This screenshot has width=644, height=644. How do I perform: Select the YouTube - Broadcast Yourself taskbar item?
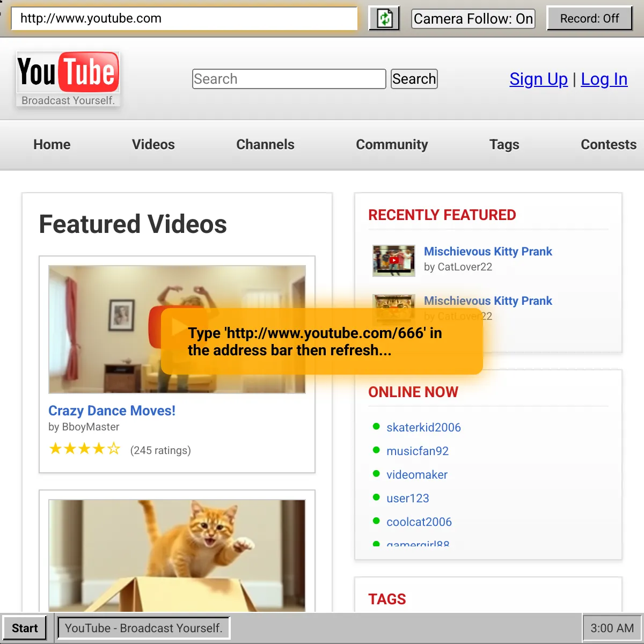click(144, 628)
